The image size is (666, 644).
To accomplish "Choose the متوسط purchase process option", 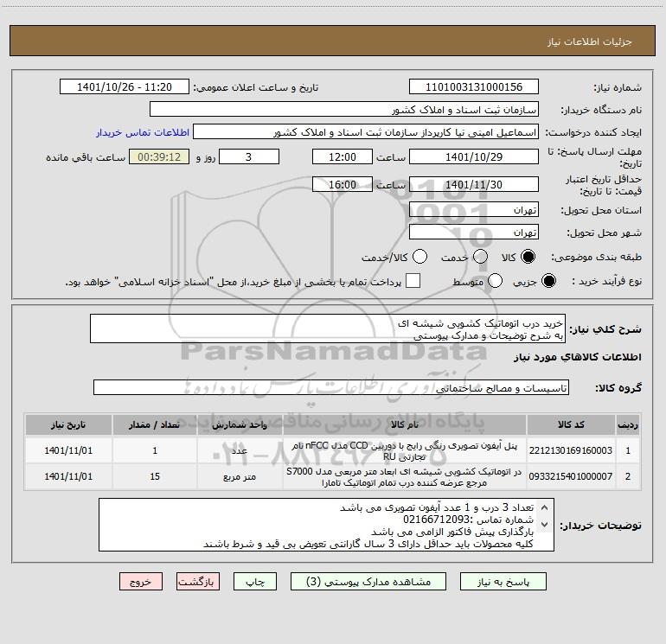I will click(x=495, y=281).
